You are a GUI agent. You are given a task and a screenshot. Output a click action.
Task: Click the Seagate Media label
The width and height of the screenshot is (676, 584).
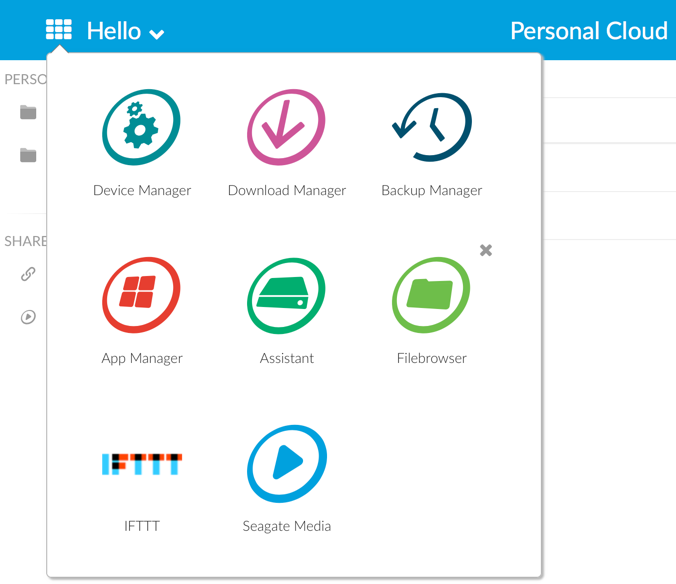click(287, 527)
